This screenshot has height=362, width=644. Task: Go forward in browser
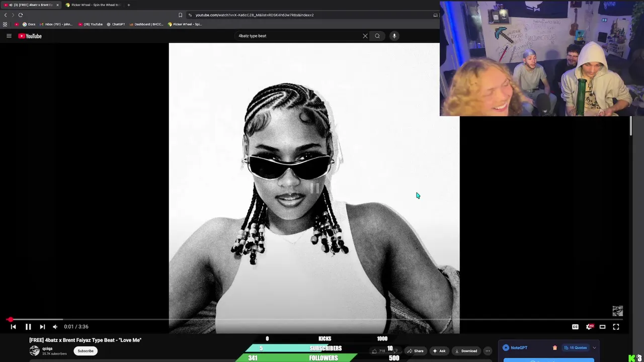tap(13, 15)
